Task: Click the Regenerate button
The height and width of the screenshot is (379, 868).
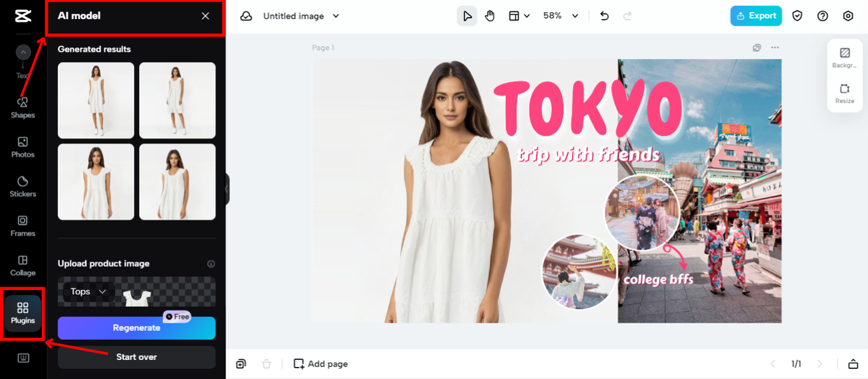Action: 136,328
